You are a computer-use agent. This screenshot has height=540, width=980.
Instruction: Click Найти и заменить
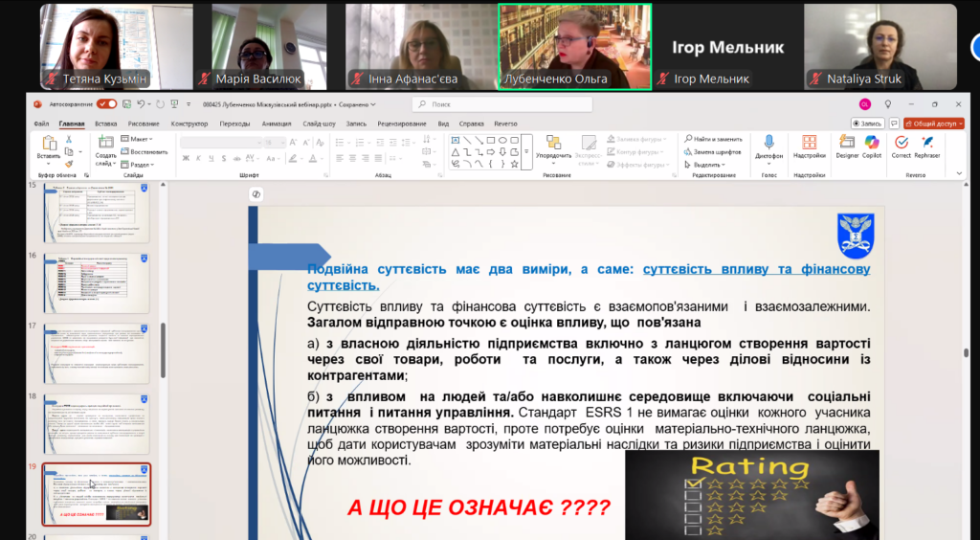713,139
